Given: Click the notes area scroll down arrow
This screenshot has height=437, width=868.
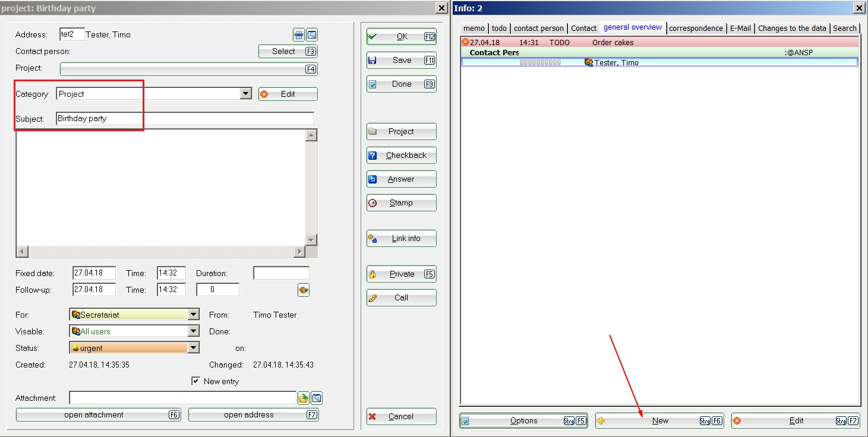Looking at the screenshot, I should coord(311,239).
